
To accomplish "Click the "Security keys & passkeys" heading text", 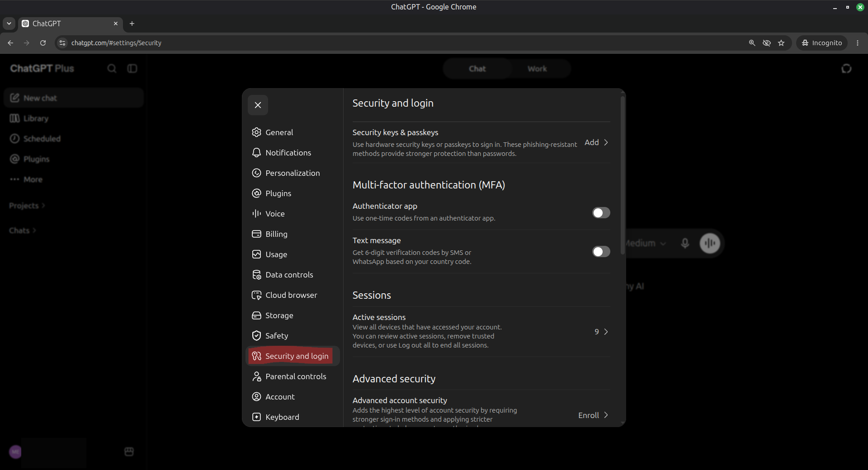I will (395, 132).
